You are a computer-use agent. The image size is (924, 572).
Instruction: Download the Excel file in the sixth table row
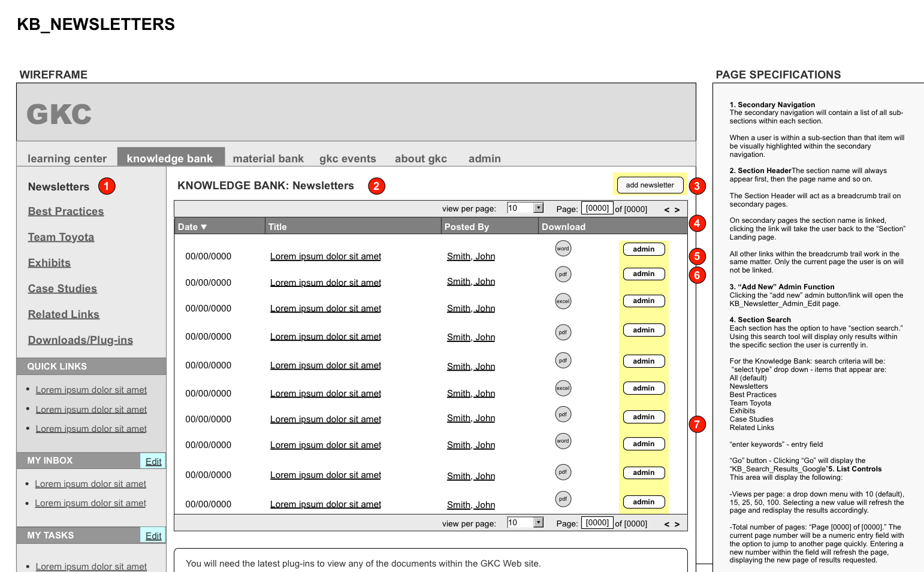[x=563, y=388]
